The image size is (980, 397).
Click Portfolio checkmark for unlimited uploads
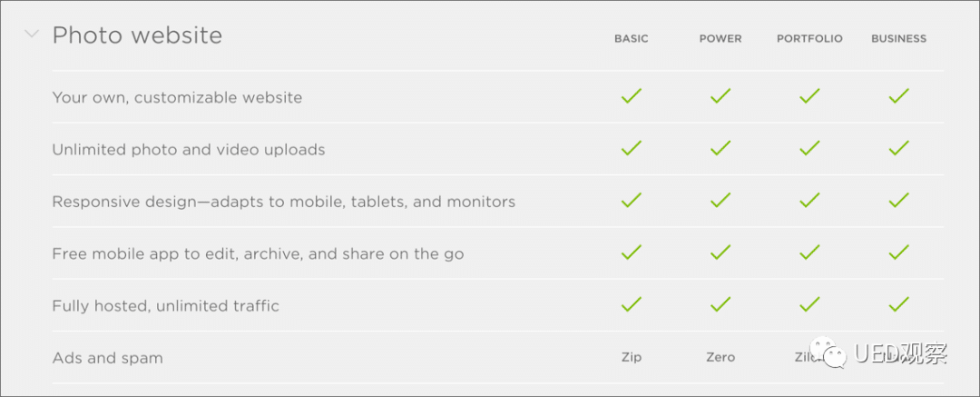(x=809, y=148)
